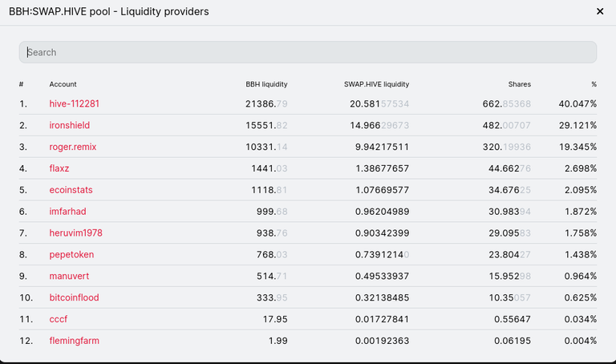Select SWAP.HIVE liquidity value 1.38677657
Image resolution: width=616 pixels, height=364 pixels.
pyautogui.click(x=383, y=168)
